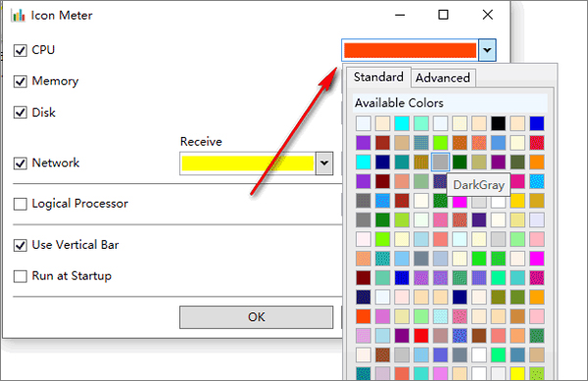Disable the Disk checkbox
The image size is (588, 381).
point(21,113)
